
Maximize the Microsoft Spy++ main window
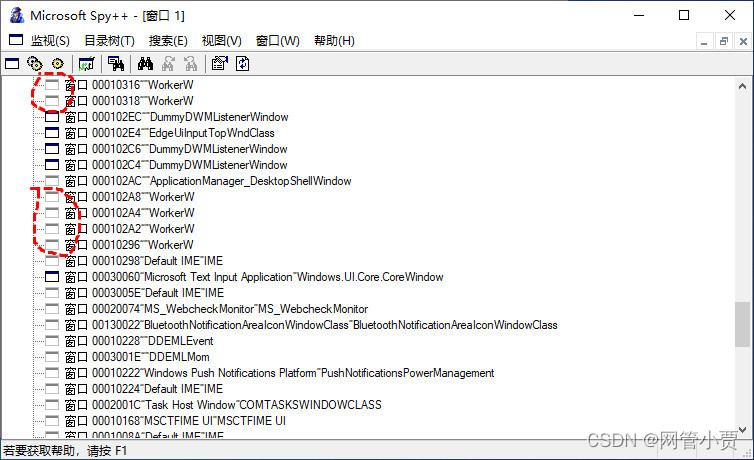(x=684, y=15)
